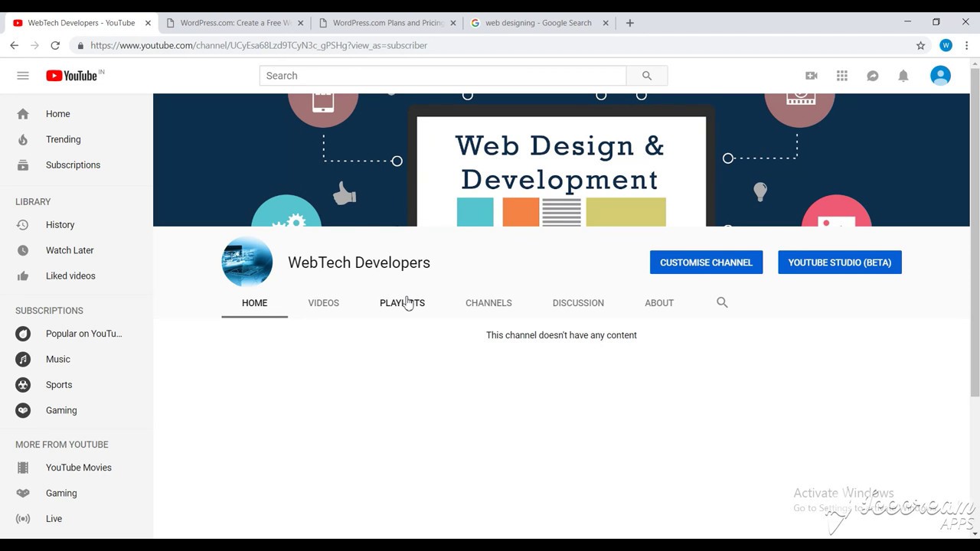Click the browser address bar URL

[259, 45]
